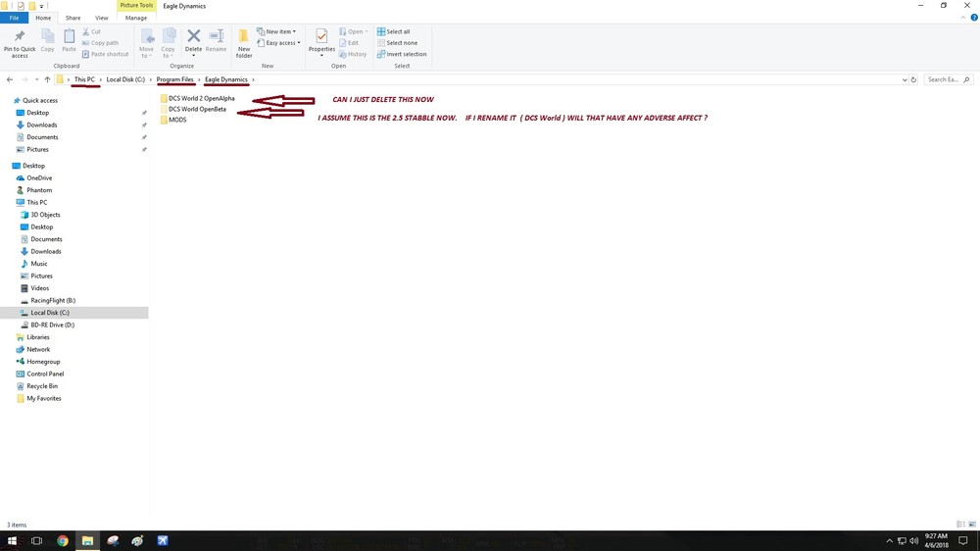Click Select all in the ribbon
Image resolution: width=980 pixels, height=551 pixels.
[x=393, y=31]
